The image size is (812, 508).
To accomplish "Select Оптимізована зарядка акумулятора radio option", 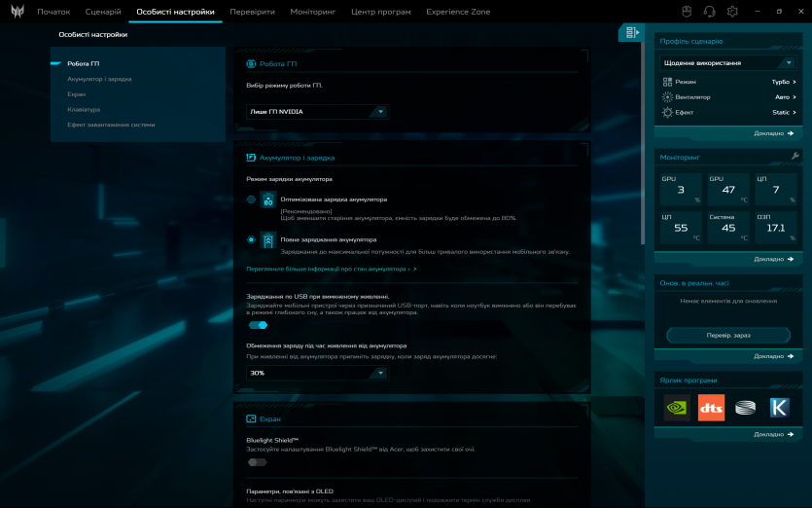I will 251,200.
